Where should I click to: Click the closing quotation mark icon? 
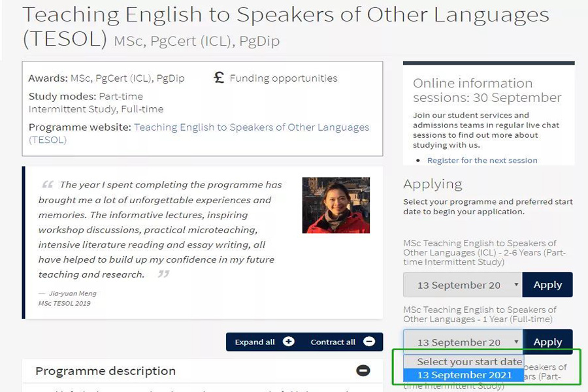click(x=163, y=274)
